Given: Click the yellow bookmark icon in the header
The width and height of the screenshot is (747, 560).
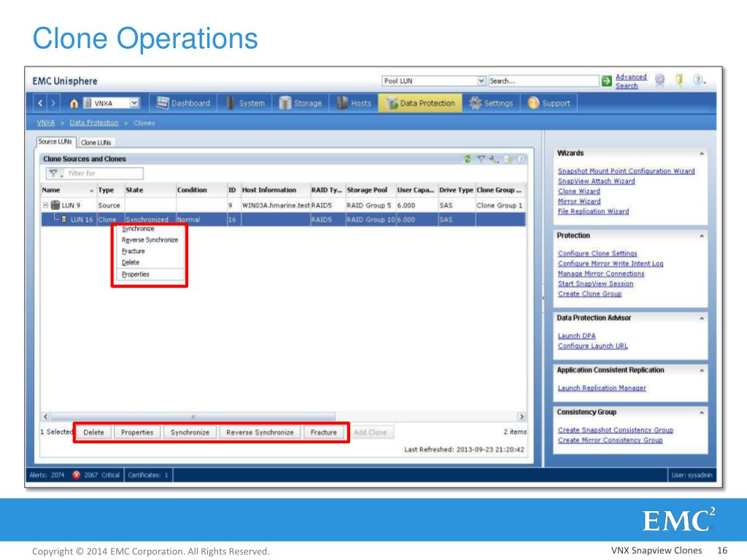Looking at the screenshot, I should pos(679,80).
